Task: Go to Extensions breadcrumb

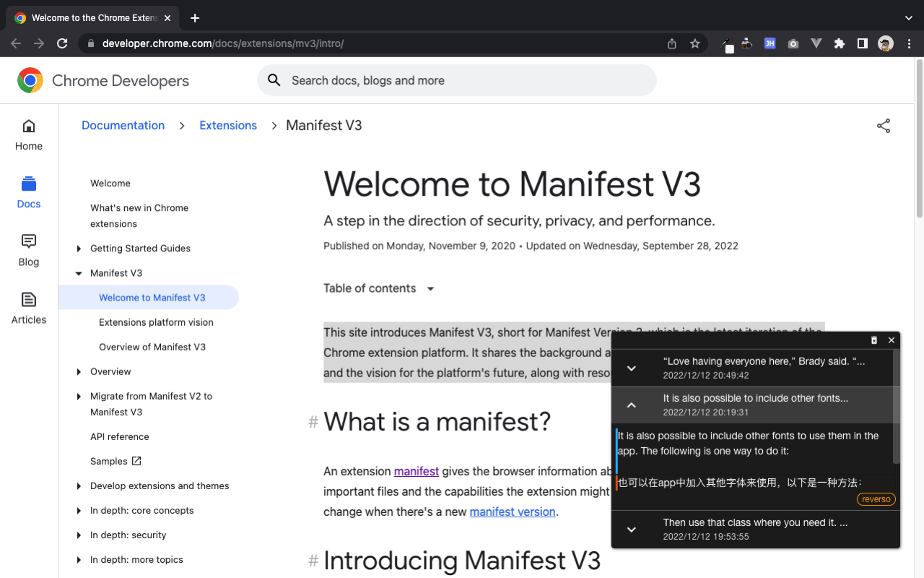Action: click(228, 126)
